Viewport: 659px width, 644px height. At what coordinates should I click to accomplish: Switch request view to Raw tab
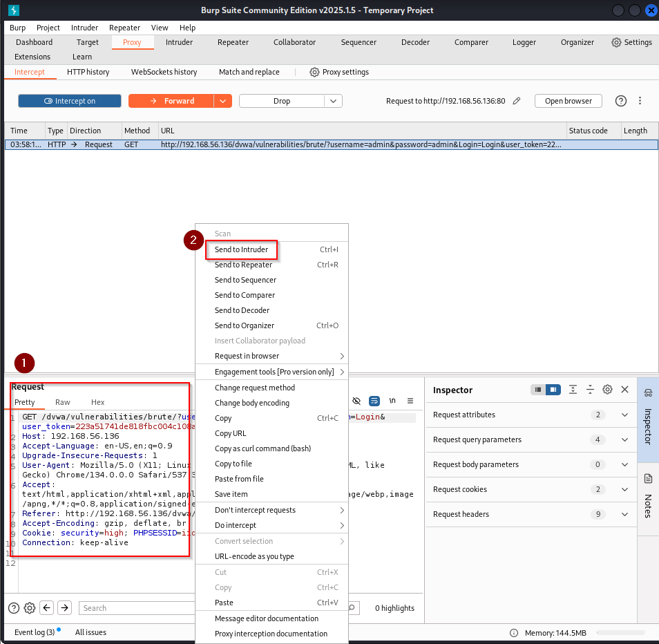coord(63,402)
